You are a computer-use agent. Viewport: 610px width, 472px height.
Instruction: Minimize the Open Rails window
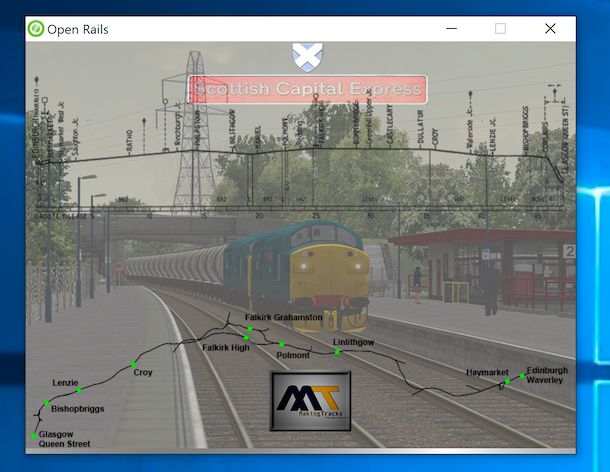(451, 28)
